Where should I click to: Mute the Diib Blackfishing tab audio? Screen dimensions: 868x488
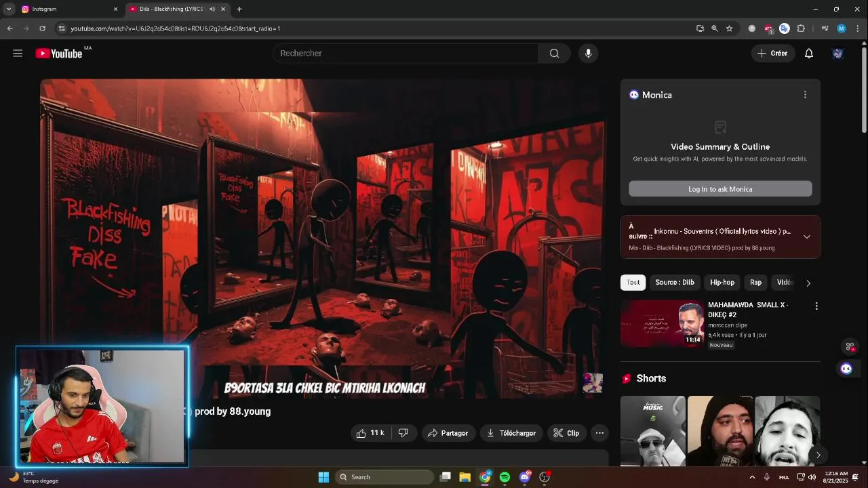212,9
